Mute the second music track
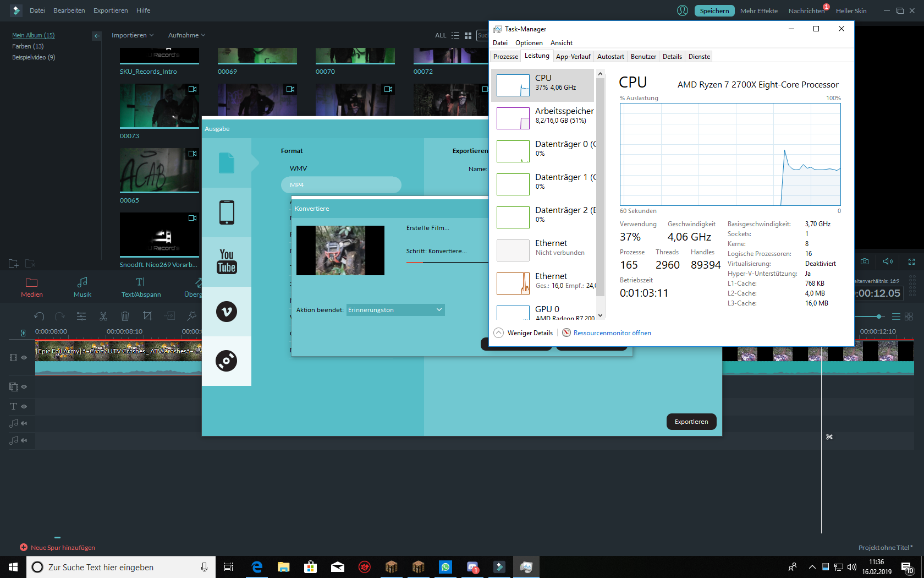The height and width of the screenshot is (578, 924). tap(24, 440)
